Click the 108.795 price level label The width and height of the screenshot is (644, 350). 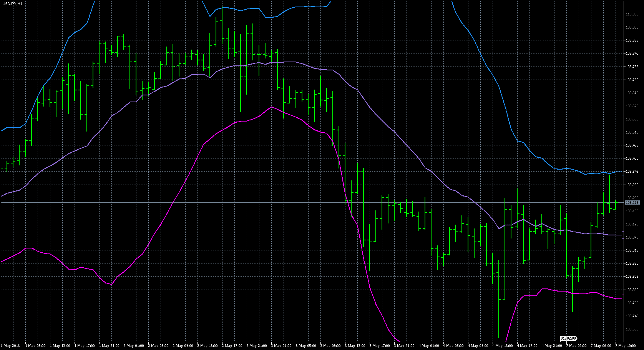tap(632, 303)
